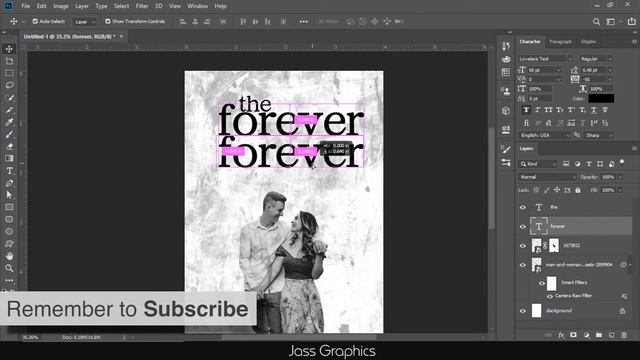Screen dimensions: 640x360
Task: Select the Eyedropper tool
Action: tap(9, 122)
